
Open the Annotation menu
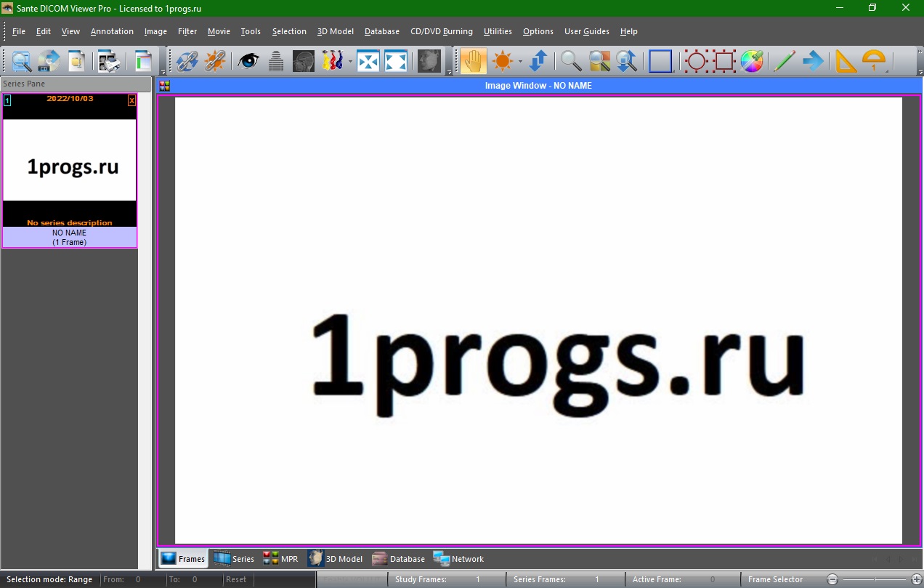pyautogui.click(x=112, y=31)
